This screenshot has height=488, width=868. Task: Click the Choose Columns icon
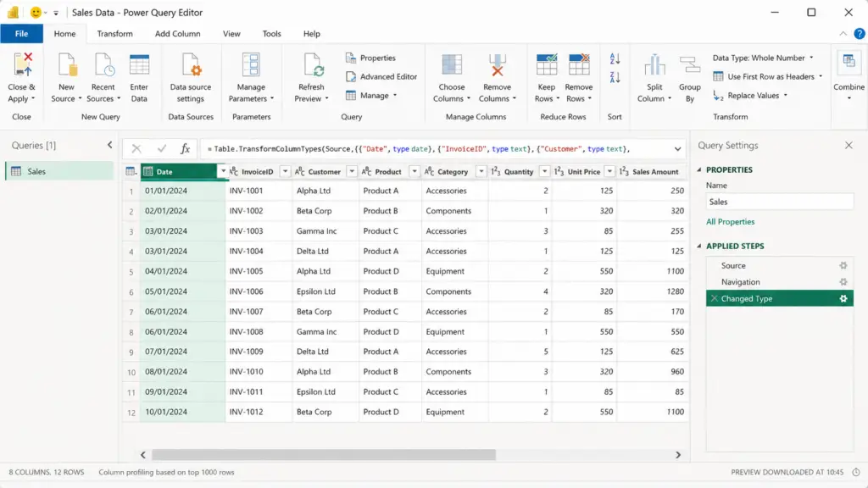point(452,64)
